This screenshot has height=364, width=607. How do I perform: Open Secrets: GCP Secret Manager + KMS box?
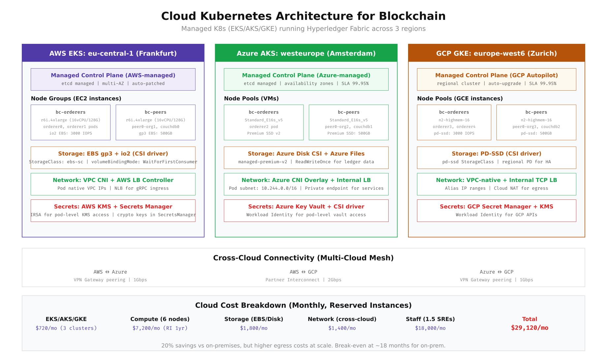coord(496,210)
